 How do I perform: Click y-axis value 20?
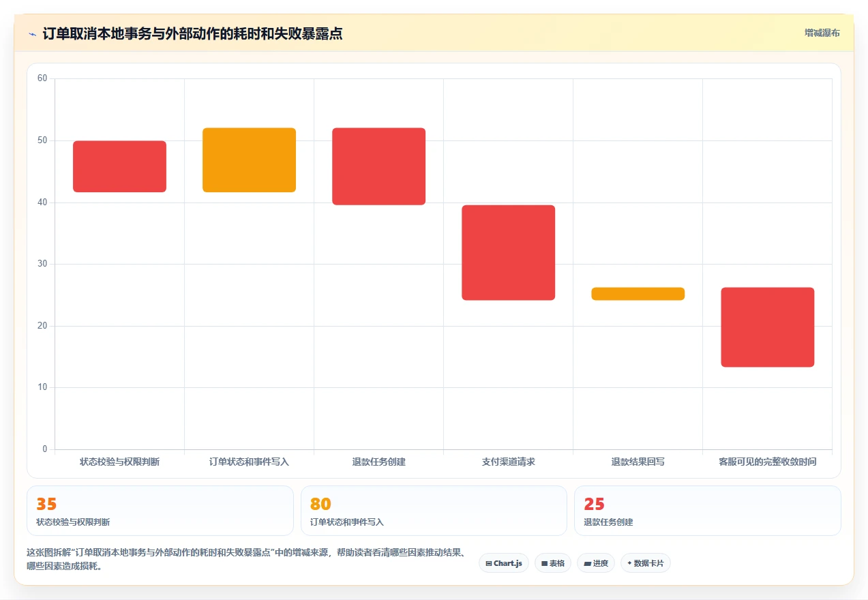[42, 326]
